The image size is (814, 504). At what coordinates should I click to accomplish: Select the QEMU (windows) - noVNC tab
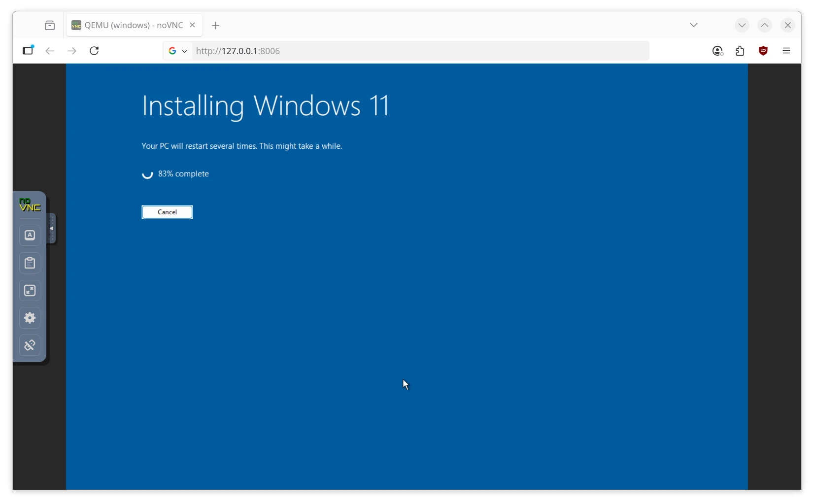click(128, 25)
